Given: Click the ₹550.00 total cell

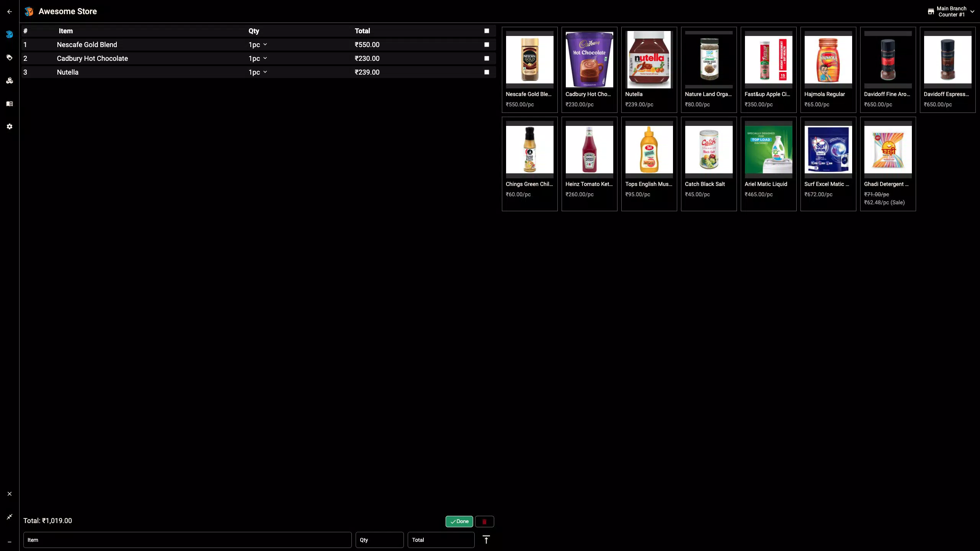Looking at the screenshot, I should click(x=367, y=45).
